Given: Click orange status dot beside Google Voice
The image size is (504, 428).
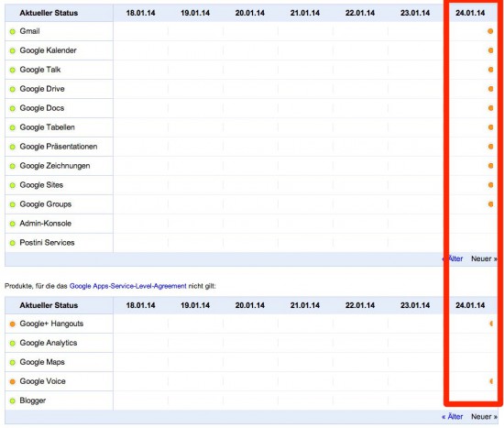Looking at the screenshot, I should 13,381.
